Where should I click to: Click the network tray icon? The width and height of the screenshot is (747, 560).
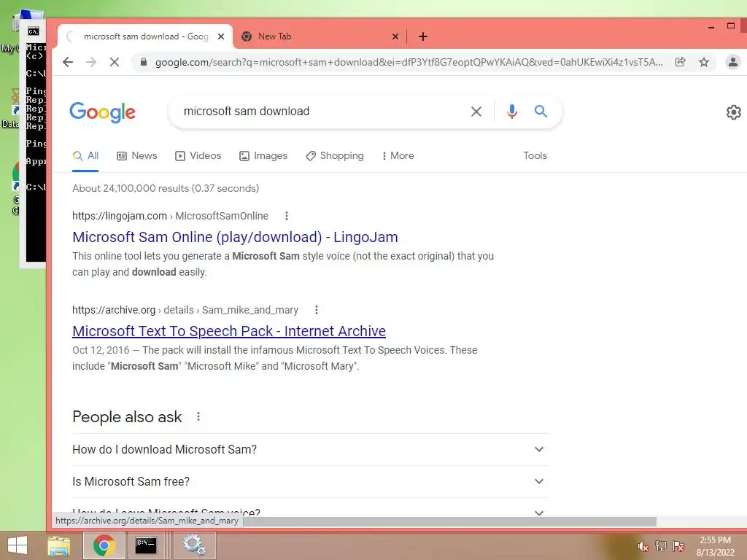point(661,546)
